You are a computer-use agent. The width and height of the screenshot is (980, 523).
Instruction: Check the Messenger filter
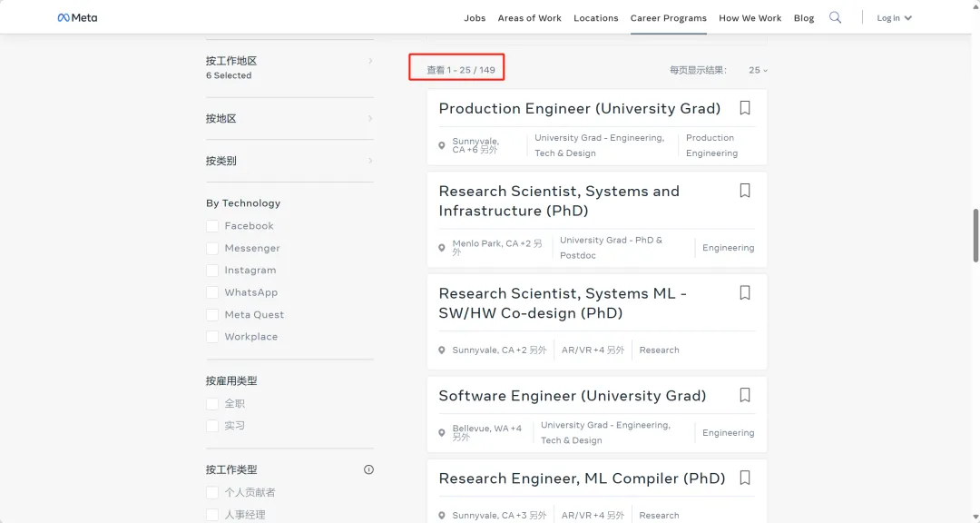(x=212, y=249)
